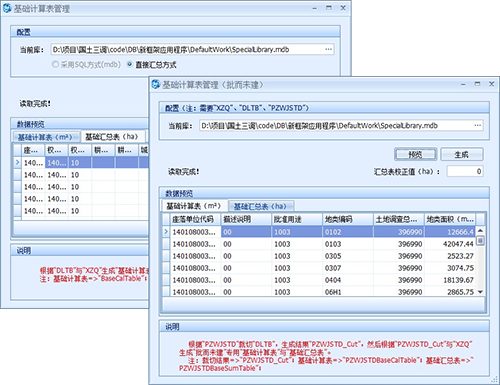Screen dimensions: 500x385
Task: Click the 预览 button
Action: point(415,154)
